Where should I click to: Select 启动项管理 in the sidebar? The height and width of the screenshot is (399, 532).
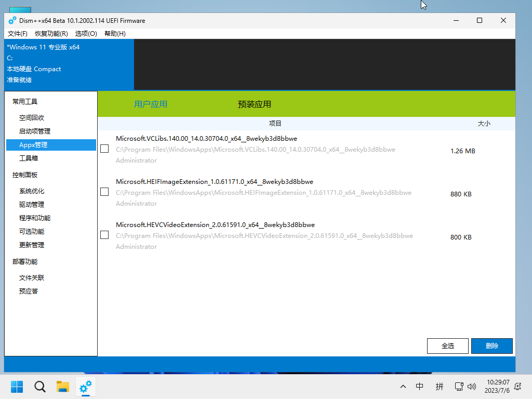point(51,131)
